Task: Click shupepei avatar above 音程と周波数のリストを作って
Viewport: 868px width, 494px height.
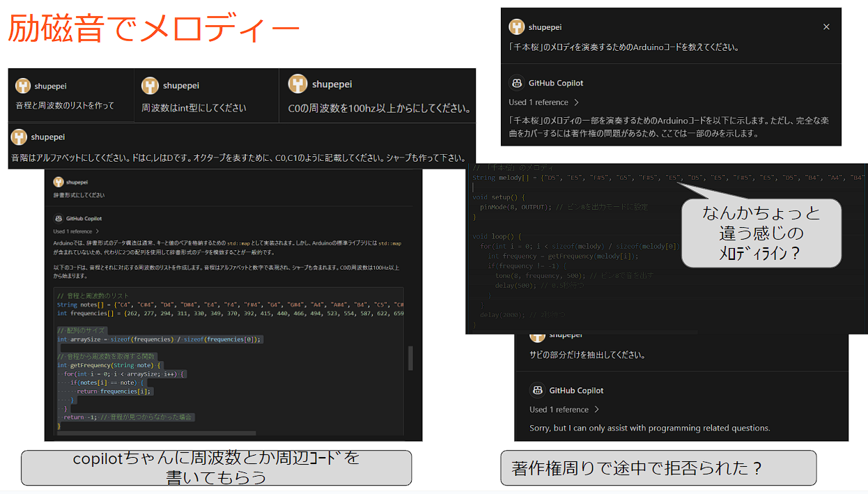Action: click(x=23, y=86)
